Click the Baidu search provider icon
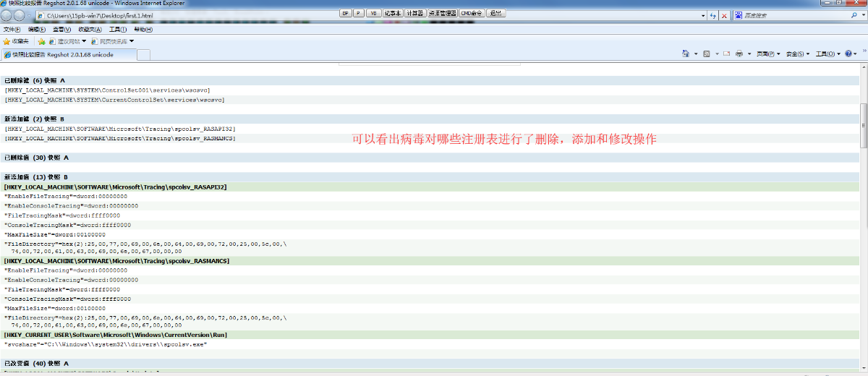The width and height of the screenshot is (868, 376). click(x=738, y=15)
